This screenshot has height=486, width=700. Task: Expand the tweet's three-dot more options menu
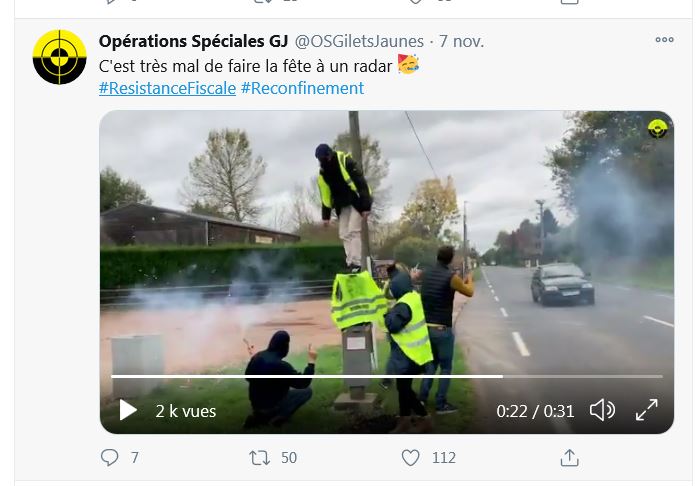664,40
